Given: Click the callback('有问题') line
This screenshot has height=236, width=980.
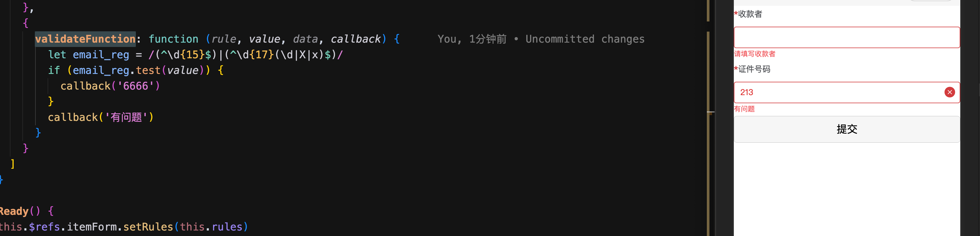Looking at the screenshot, I should pyautogui.click(x=101, y=117).
